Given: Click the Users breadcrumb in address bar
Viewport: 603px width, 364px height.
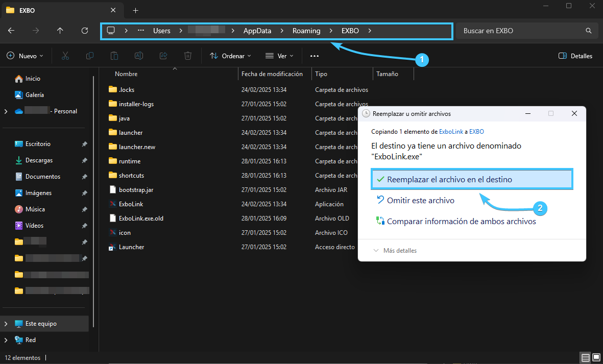Looking at the screenshot, I should click(161, 31).
